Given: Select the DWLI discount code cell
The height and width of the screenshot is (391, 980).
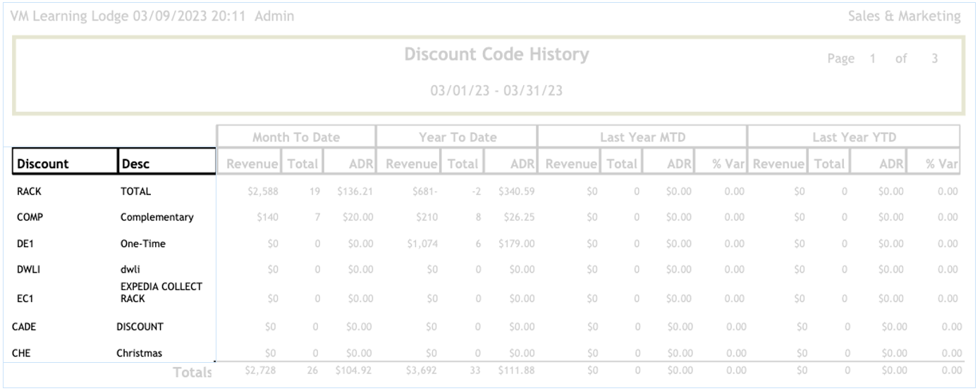Looking at the screenshot, I should pos(28,271).
